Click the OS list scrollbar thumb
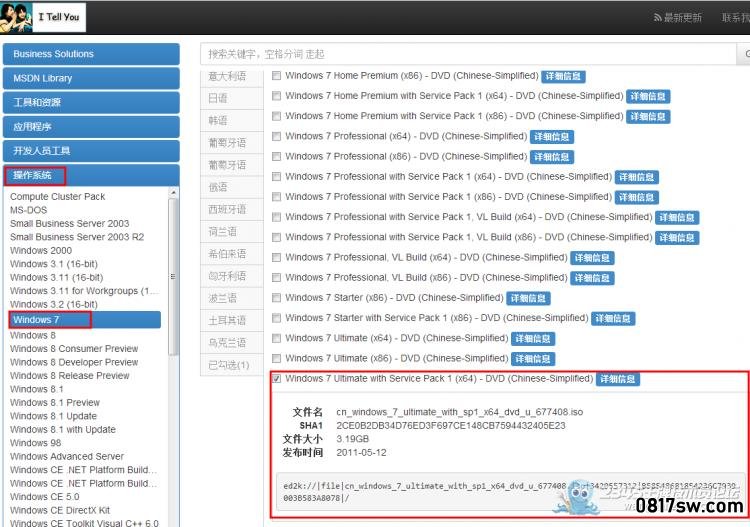Viewport: 750px width, 527px height. 173,276
